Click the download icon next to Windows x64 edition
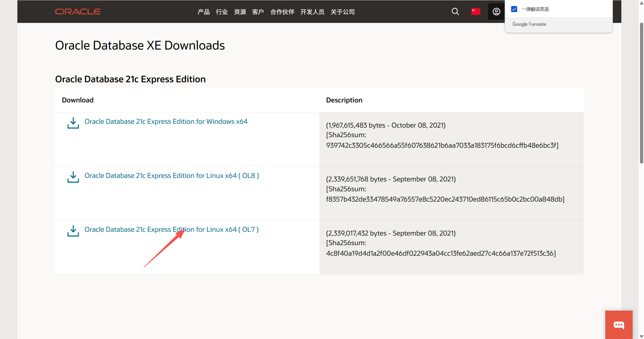 (x=73, y=123)
